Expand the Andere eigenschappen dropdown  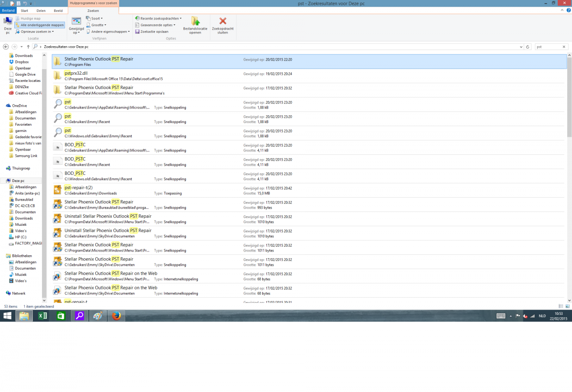click(x=108, y=31)
